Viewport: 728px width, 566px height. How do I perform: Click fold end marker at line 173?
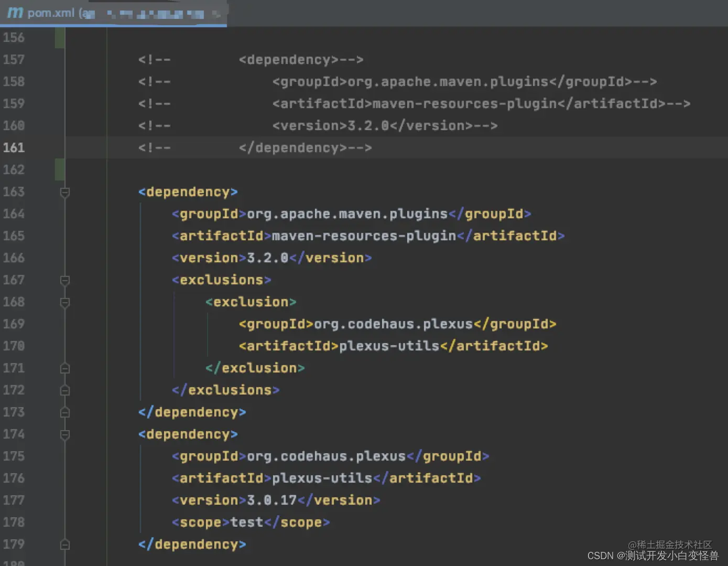tap(65, 412)
